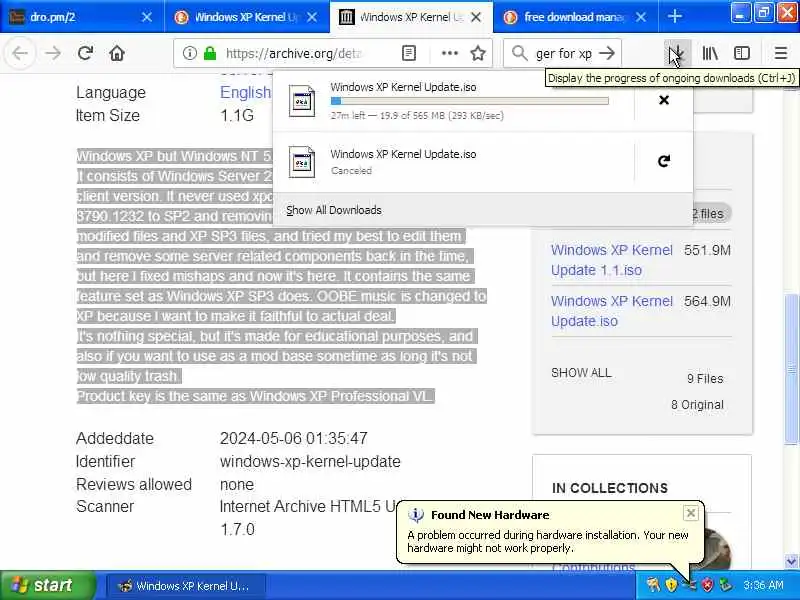
Task: Click the archive.org URL address field
Action: [x=296, y=53]
